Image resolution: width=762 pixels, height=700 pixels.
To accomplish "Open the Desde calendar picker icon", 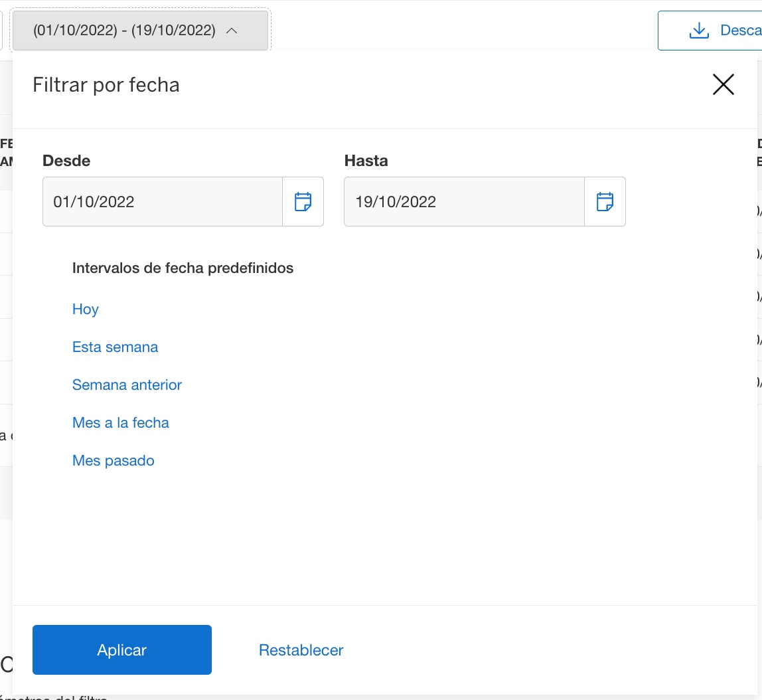I will (x=304, y=201).
